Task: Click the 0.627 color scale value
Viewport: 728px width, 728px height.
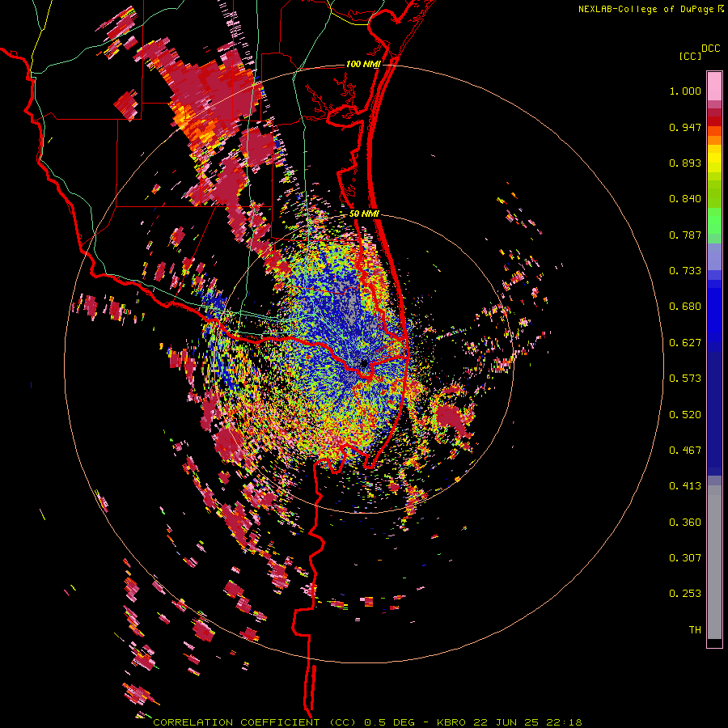Action: (685, 343)
